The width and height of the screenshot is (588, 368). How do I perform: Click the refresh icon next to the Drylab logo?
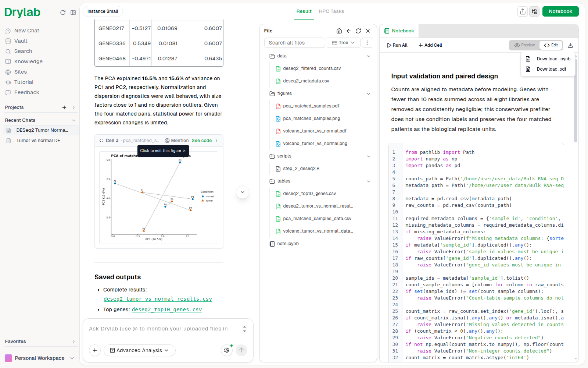[x=63, y=13]
